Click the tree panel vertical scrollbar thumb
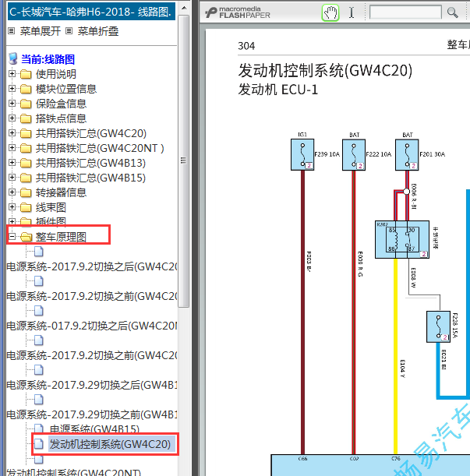Viewport: 470px width, 476px height. [183, 161]
